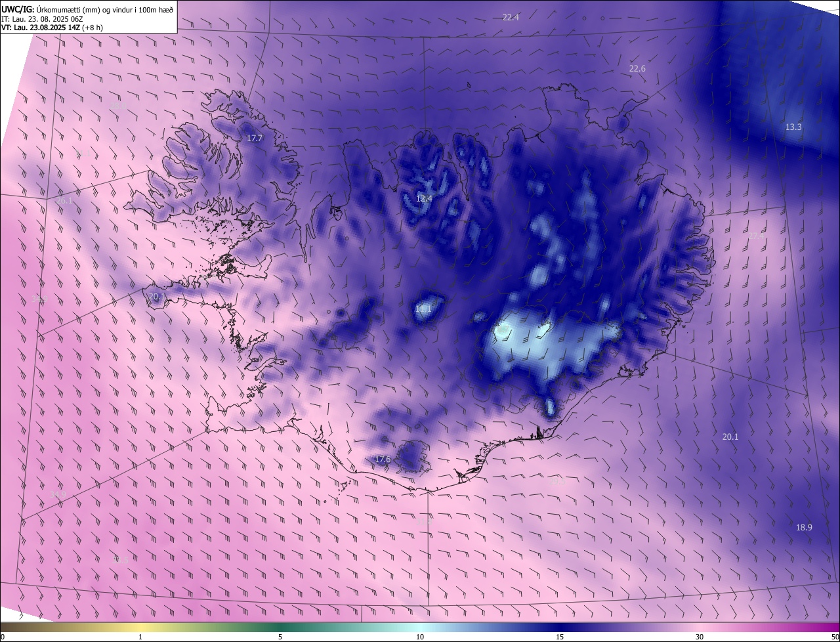The image size is (840, 642).
Task: Click the 5 tick on the color scale
Action: click(280, 637)
